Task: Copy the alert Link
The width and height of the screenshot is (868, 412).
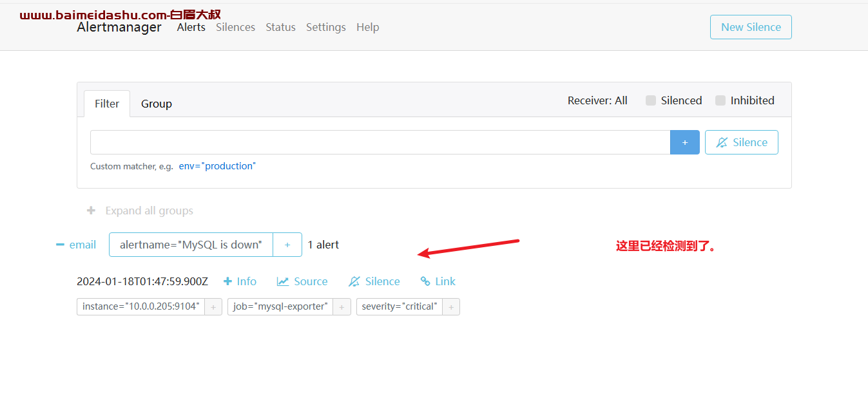Action: pyautogui.click(x=438, y=281)
